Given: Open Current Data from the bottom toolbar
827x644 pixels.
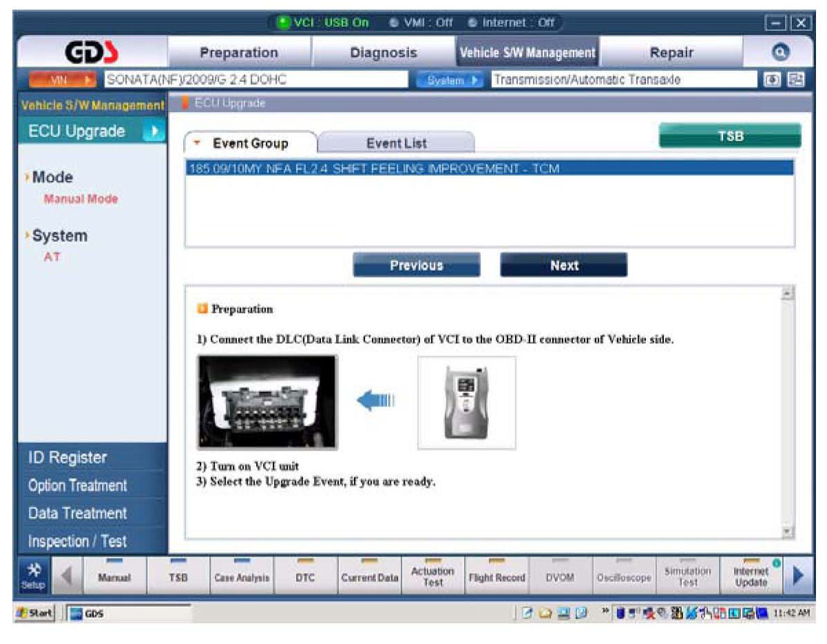Looking at the screenshot, I should click(x=370, y=577).
